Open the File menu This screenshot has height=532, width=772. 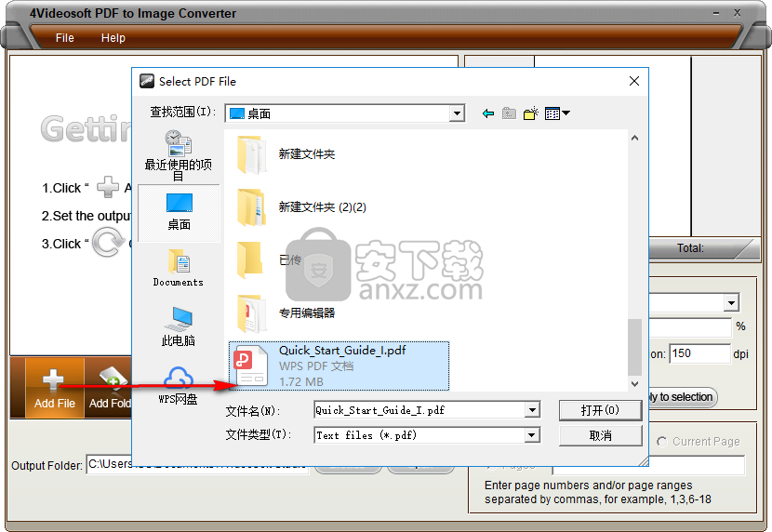(x=64, y=38)
